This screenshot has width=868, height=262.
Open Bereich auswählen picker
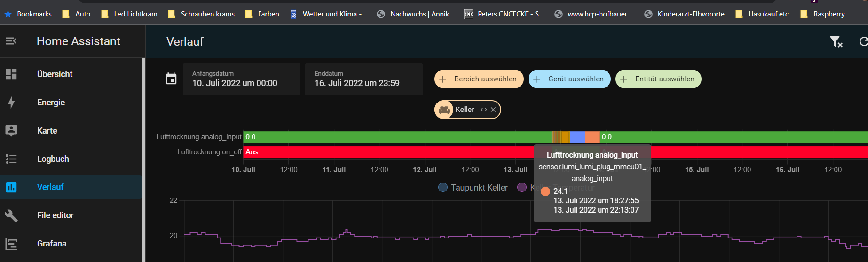pos(479,79)
